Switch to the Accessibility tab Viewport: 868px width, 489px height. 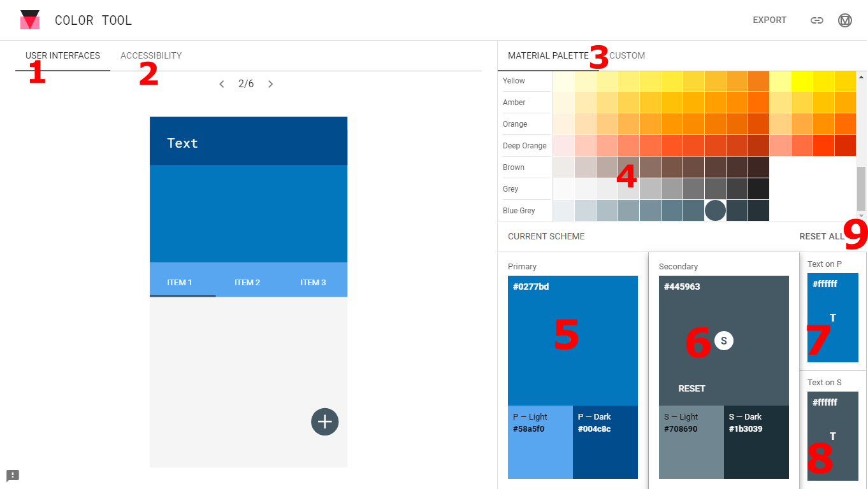pos(150,55)
